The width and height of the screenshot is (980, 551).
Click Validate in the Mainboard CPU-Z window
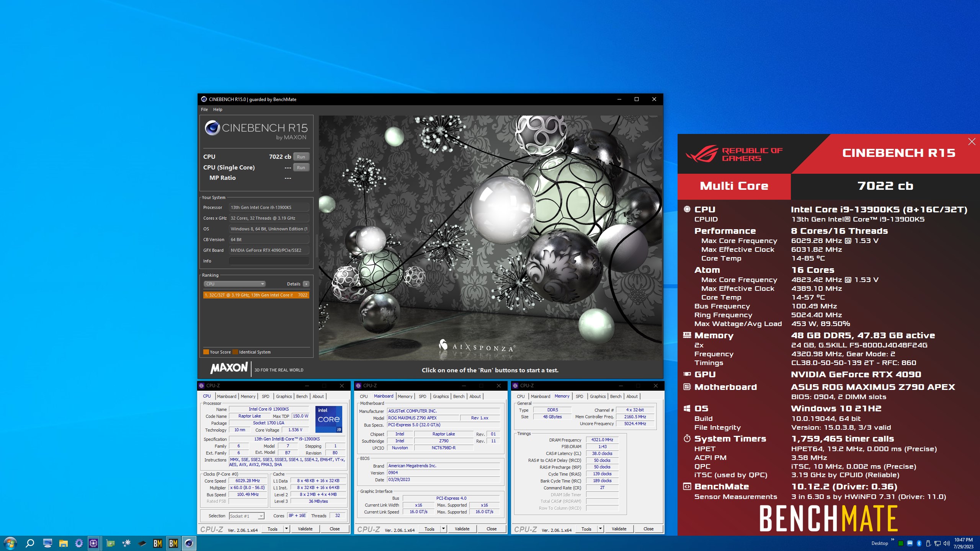pyautogui.click(x=462, y=529)
